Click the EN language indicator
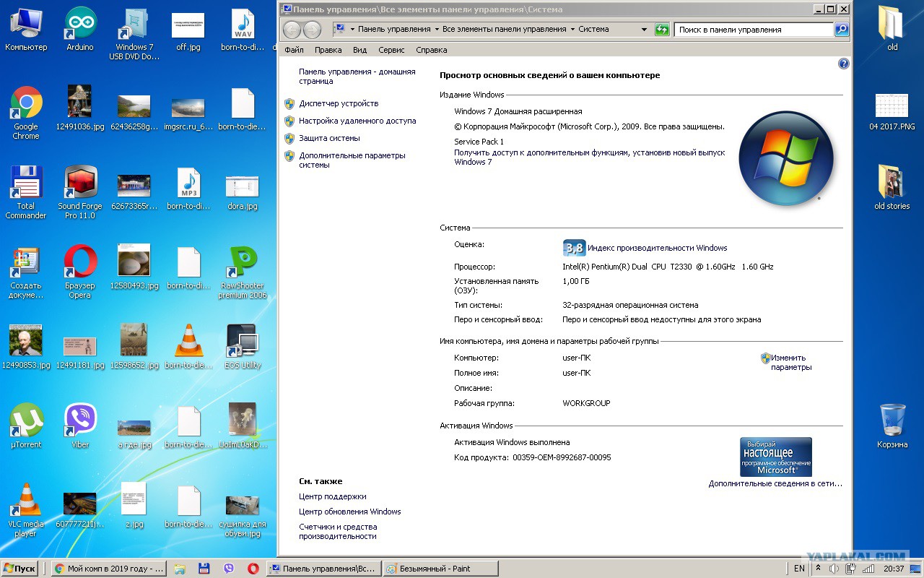The image size is (924, 578). [799, 569]
